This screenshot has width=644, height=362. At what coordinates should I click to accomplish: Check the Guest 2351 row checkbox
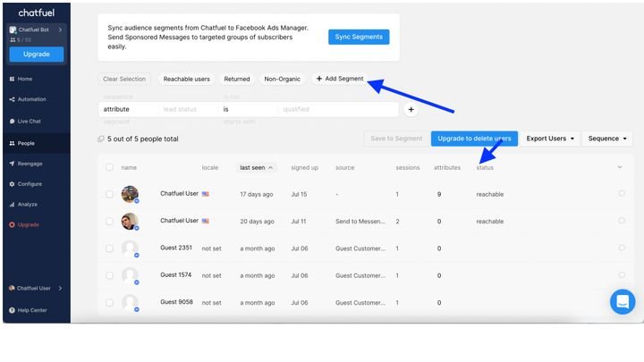coord(109,248)
